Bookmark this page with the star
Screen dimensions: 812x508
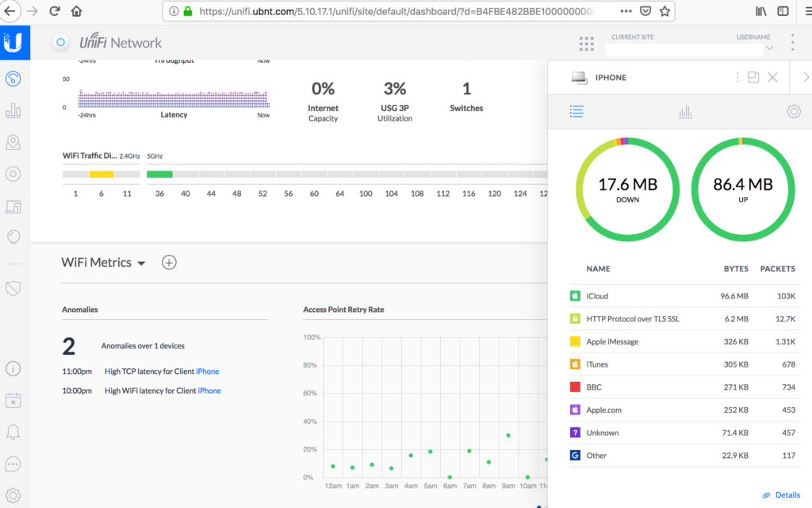coord(665,11)
